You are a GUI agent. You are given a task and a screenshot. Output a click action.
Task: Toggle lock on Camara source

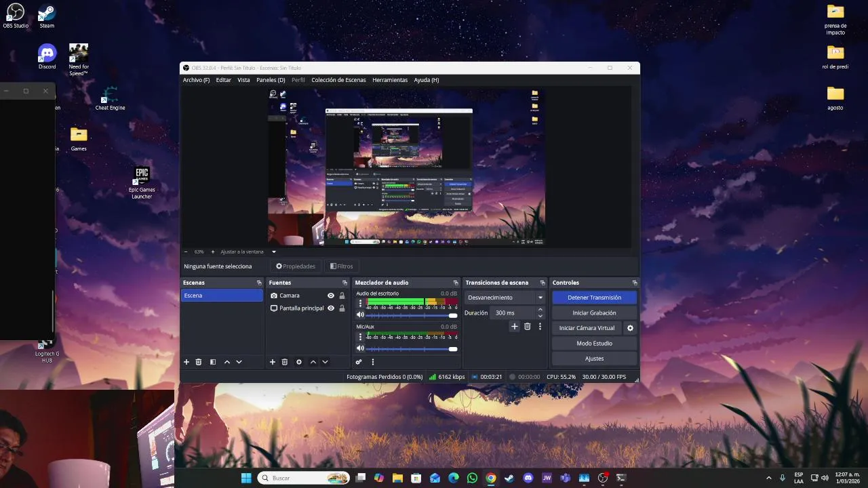(342, 296)
